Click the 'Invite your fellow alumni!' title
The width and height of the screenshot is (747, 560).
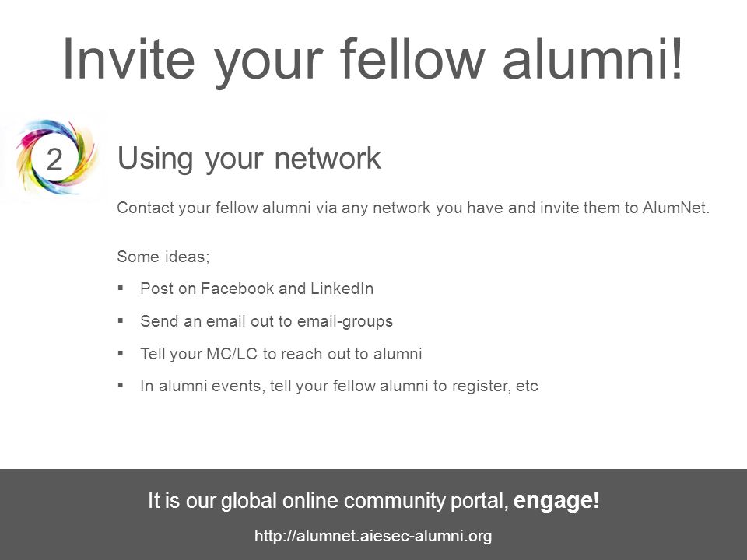pyautogui.click(x=373, y=59)
